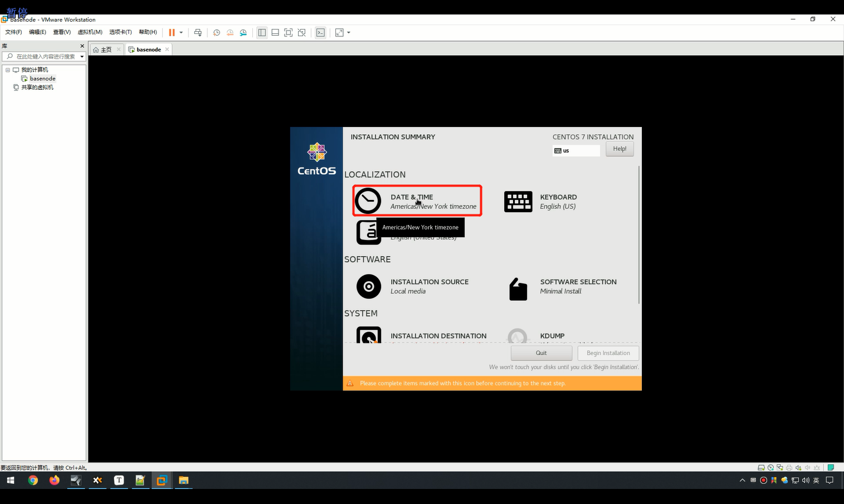The height and width of the screenshot is (504, 844).
Task: Open Chrome from the taskbar
Action: click(33, 480)
